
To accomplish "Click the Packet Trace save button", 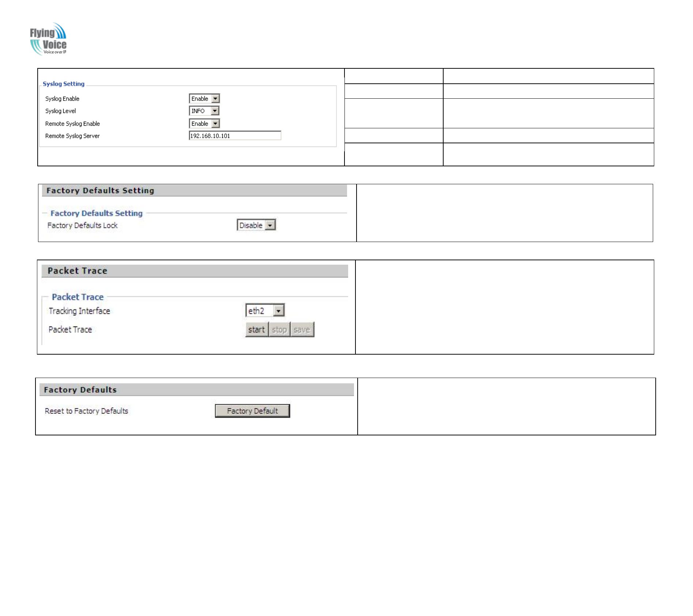I will pyautogui.click(x=302, y=330).
